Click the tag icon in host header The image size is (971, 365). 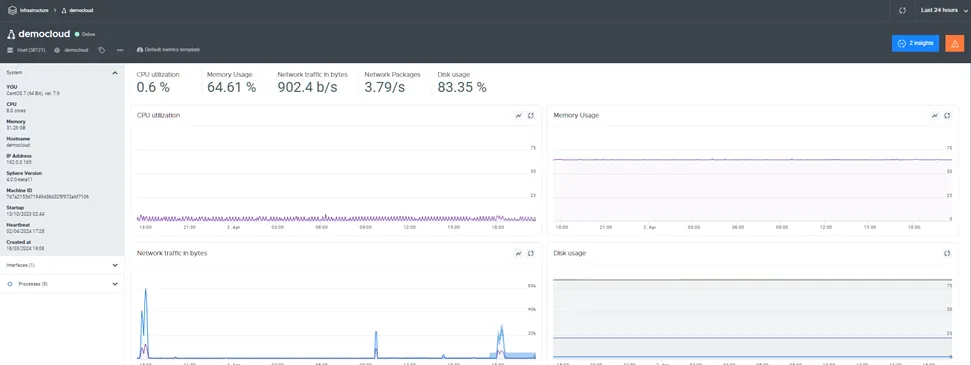click(x=102, y=50)
